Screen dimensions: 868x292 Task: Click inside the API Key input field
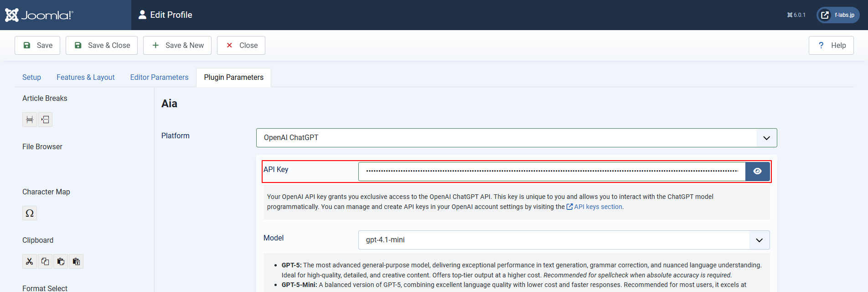552,172
